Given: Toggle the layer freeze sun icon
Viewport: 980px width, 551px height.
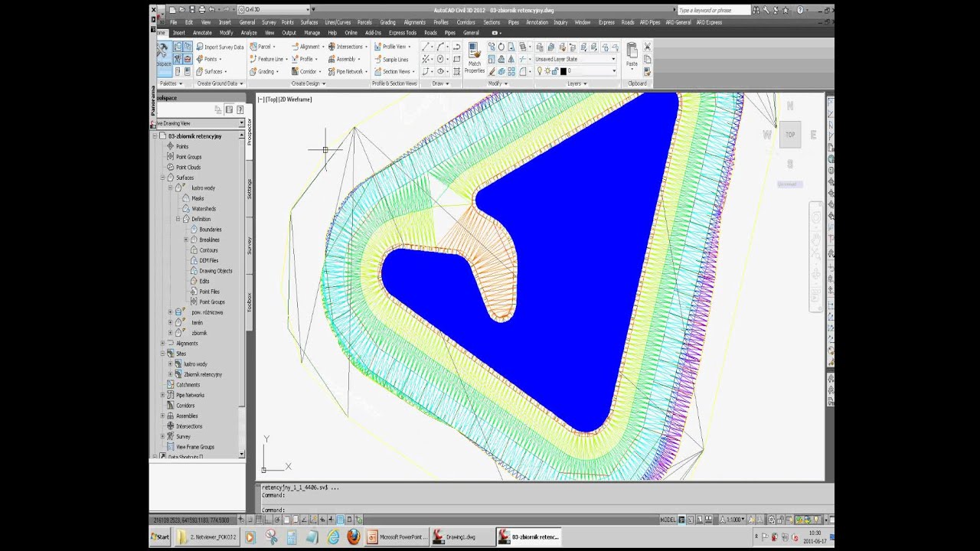Looking at the screenshot, I should 547,70.
